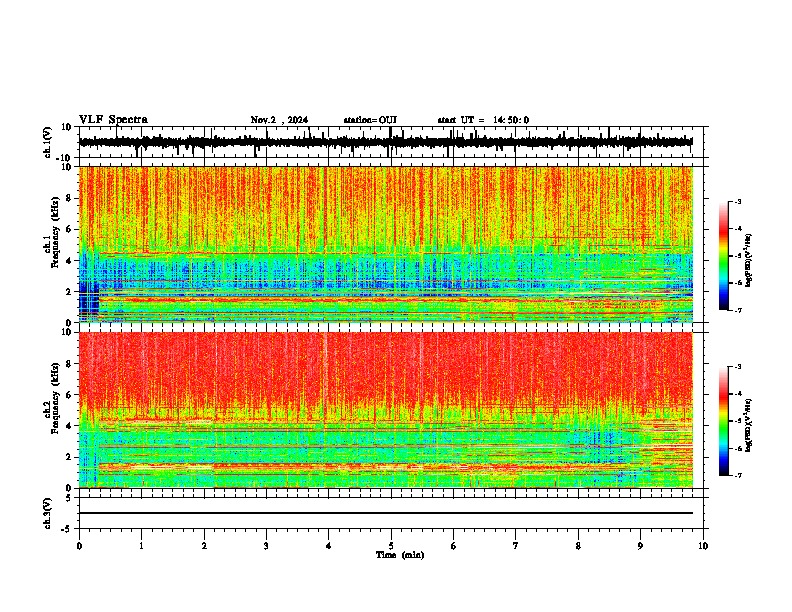
Task: Click the "ch.3(V)" axis label
Action: tap(48, 513)
